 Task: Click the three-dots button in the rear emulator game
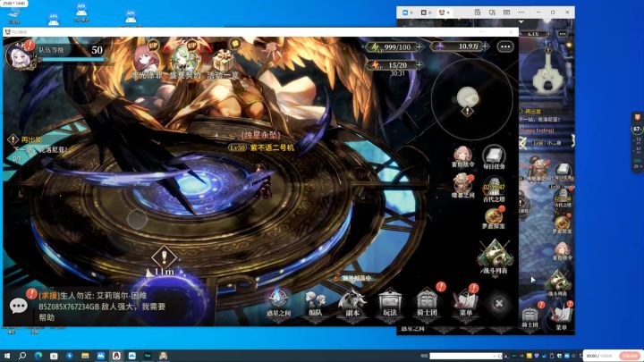[563, 34]
